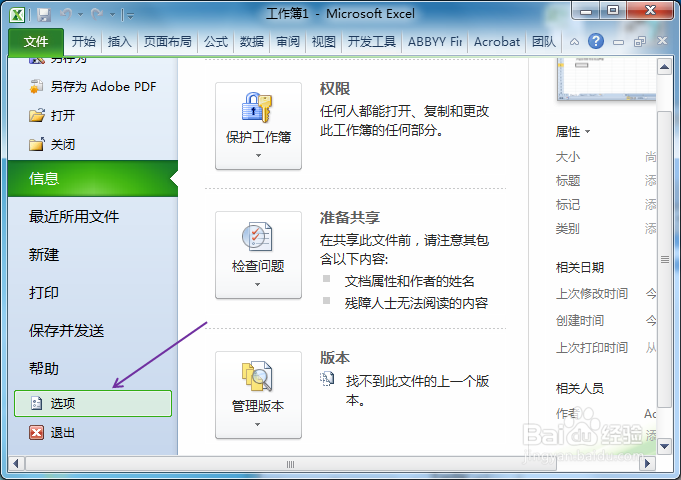The height and width of the screenshot is (480, 681).
Task: Click the version document icon beside 找不到此文件
Action: (327, 379)
